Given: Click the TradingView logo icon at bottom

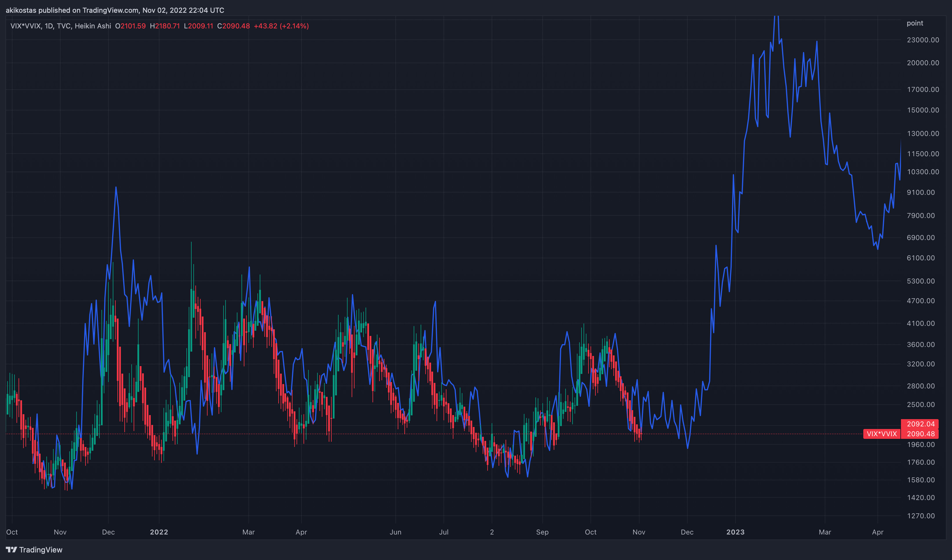Looking at the screenshot, I should pos(11,550).
